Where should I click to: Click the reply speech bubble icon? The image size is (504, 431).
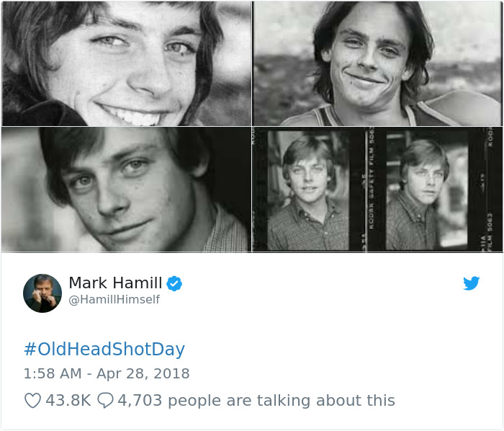[x=105, y=401]
